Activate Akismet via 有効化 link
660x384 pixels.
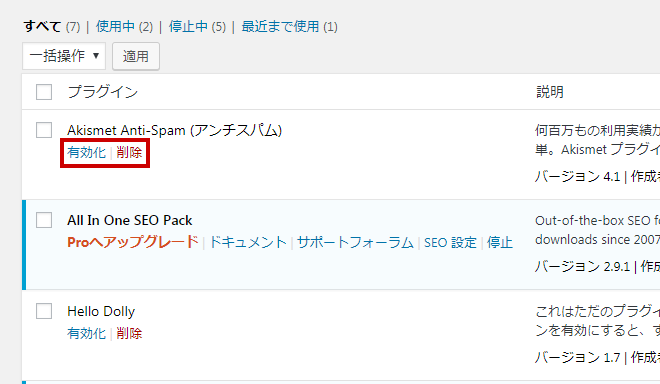86,152
